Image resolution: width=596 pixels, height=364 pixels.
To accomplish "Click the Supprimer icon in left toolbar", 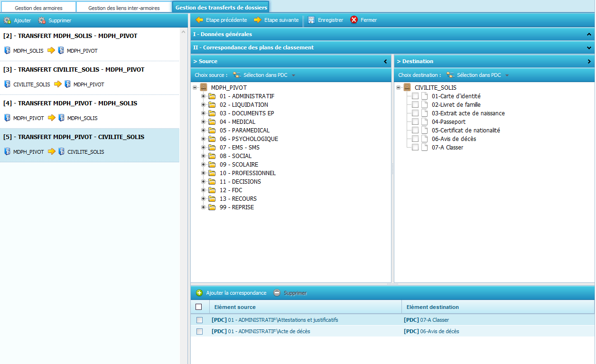I will (x=42, y=20).
